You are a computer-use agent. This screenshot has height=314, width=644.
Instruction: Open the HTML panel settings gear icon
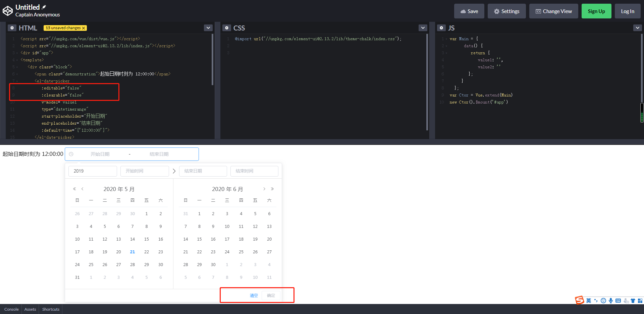coord(12,28)
